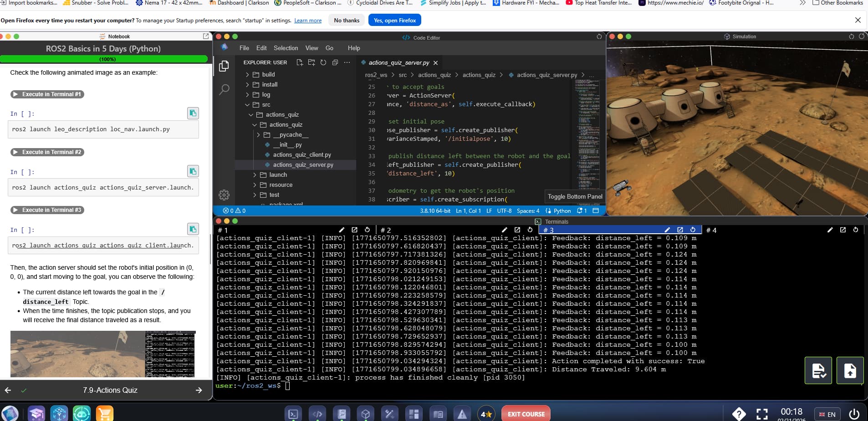868x421 pixels.
Task: Copy the Terminal #1 launch command
Action: click(x=193, y=113)
